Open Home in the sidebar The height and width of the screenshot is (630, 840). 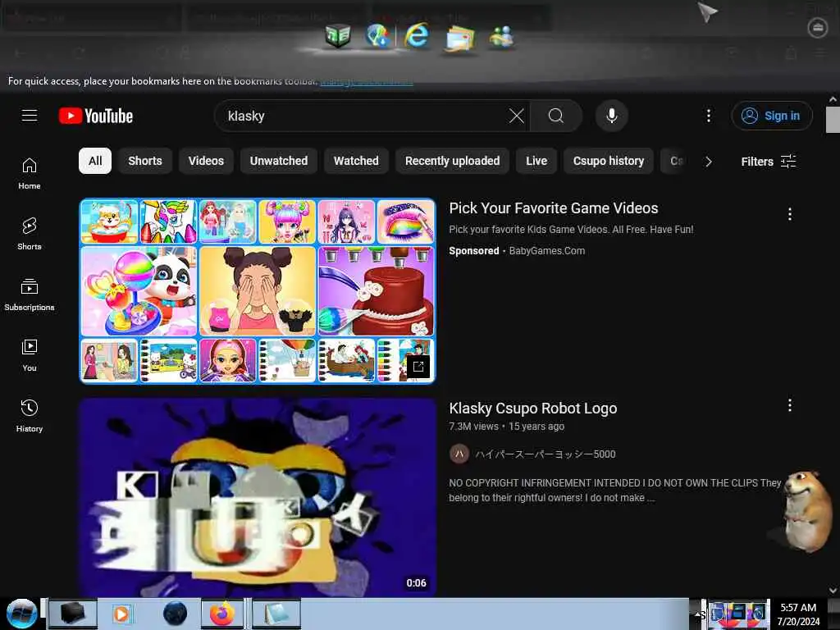(x=30, y=174)
